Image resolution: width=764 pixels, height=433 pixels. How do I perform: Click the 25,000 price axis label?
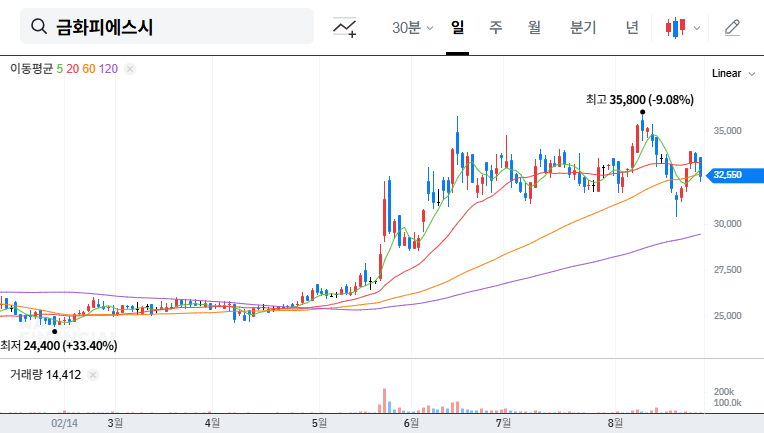coord(727,316)
